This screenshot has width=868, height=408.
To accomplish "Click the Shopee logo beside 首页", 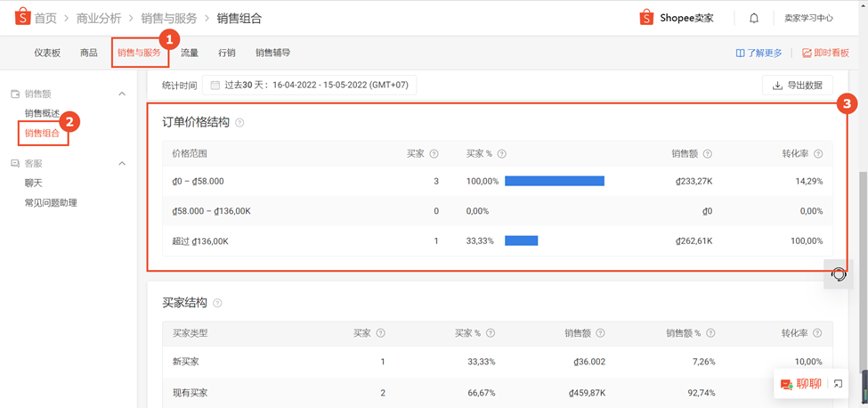I will point(21,18).
